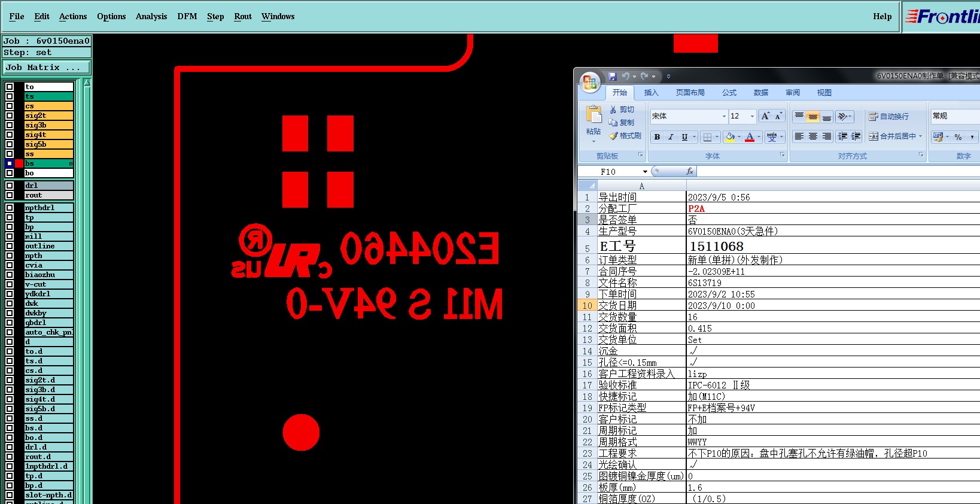Expand the paste options arrow under 粘贴
980x504 pixels.
(594, 141)
